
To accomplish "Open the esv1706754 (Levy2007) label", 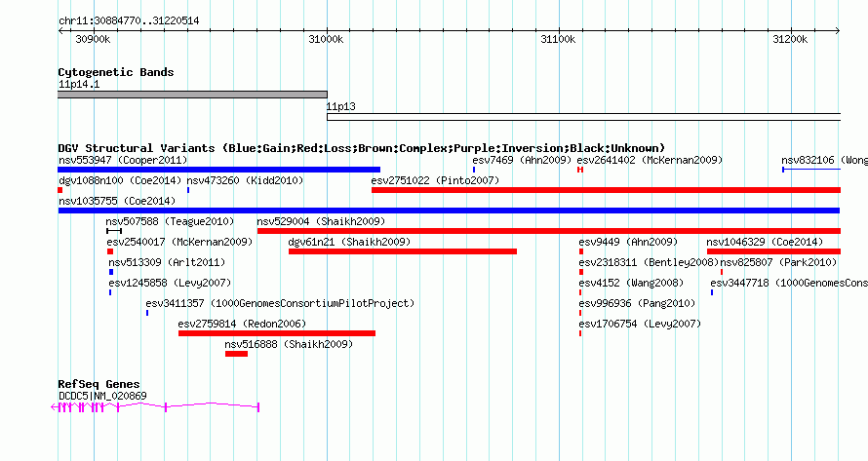I will [640, 324].
